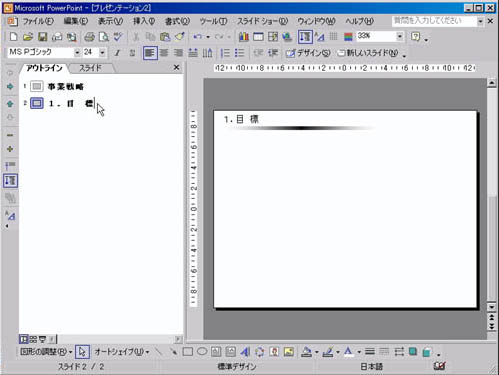Image resolution: width=499 pixels, height=375 pixels.
Task: Select the Oval drawing tool
Action: (x=202, y=352)
